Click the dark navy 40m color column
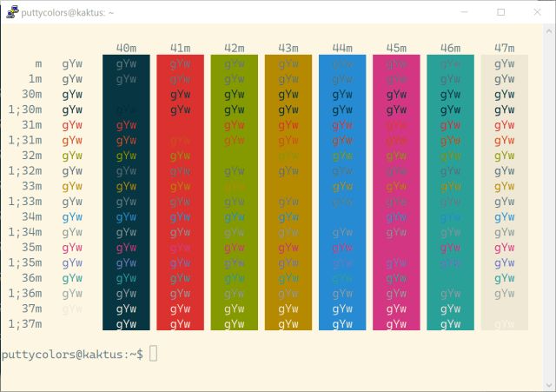556x392 pixels. click(x=126, y=192)
